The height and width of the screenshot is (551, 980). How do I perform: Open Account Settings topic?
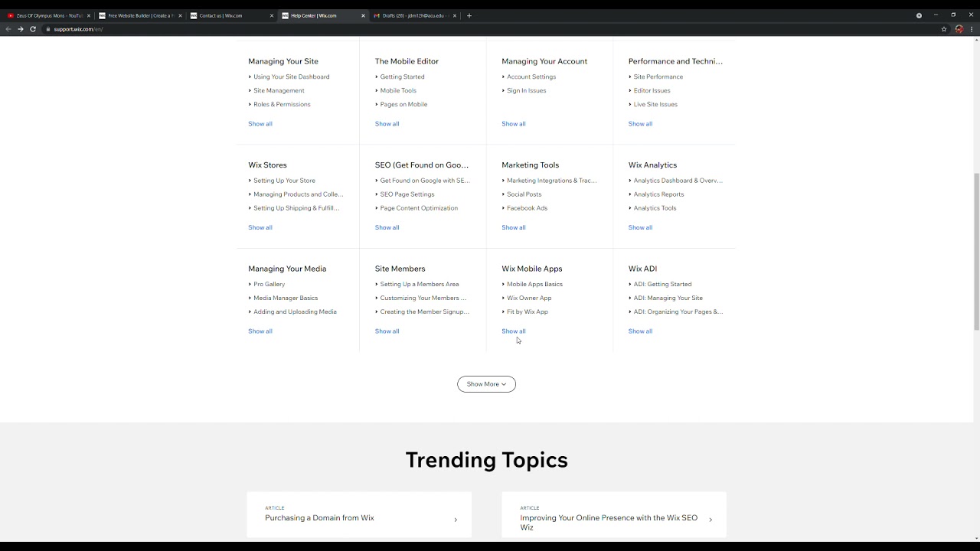click(x=531, y=77)
